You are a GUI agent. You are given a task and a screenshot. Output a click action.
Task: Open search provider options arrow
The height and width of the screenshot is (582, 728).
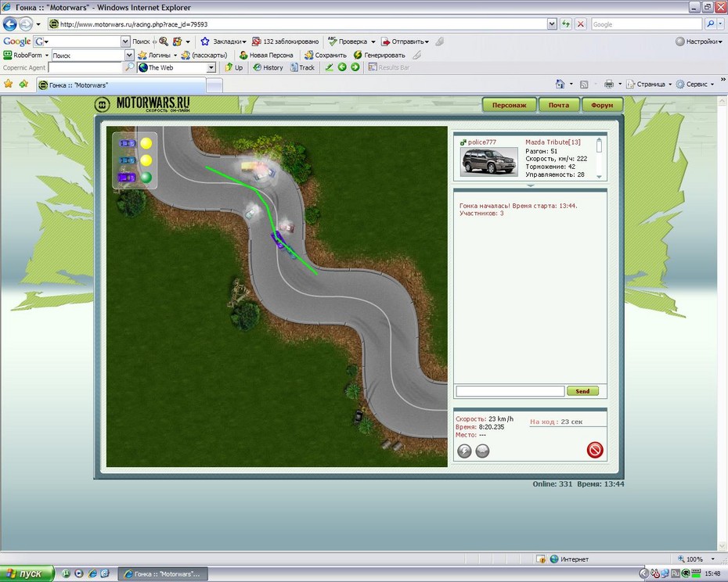point(721,24)
